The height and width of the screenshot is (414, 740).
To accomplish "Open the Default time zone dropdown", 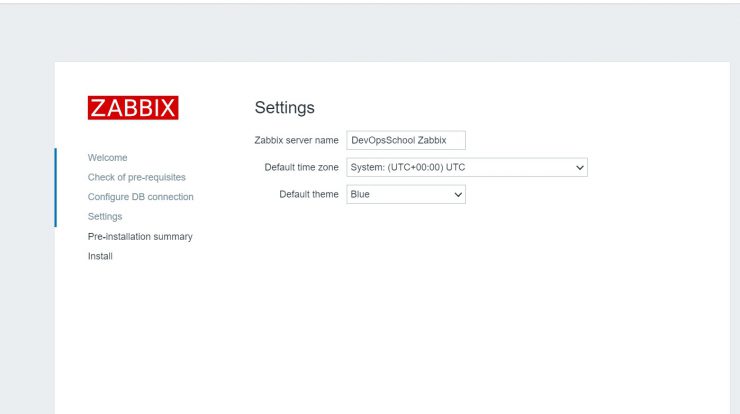I will pos(467,167).
